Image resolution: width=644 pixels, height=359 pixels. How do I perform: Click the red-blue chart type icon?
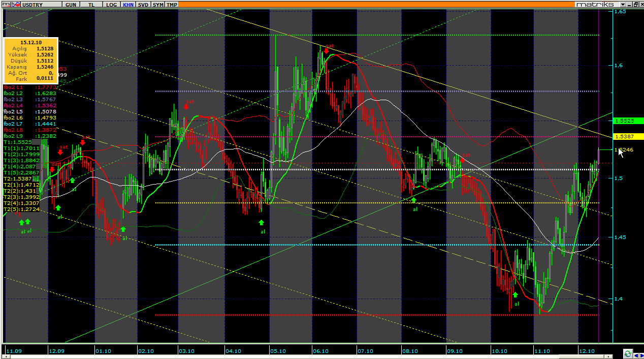(16, 4)
